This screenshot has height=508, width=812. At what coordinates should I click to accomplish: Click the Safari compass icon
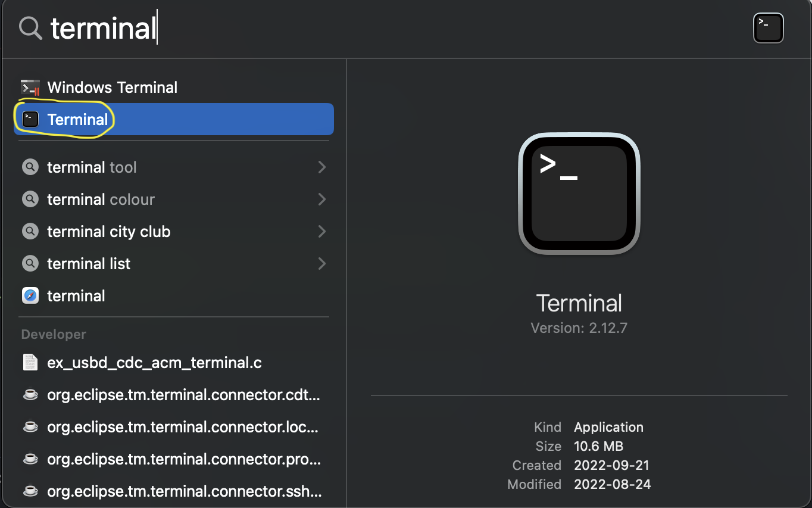30,296
